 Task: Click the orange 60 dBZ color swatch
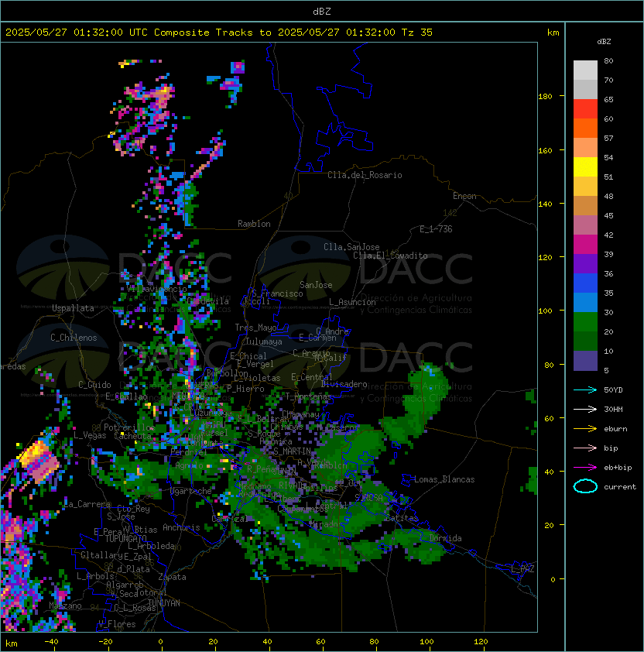pyautogui.click(x=585, y=128)
